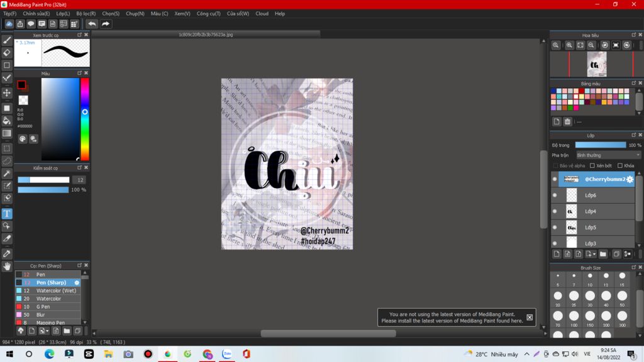Undock the Lớp layer panel
This screenshot has height=362, width=644.
(x=634, y=135)
